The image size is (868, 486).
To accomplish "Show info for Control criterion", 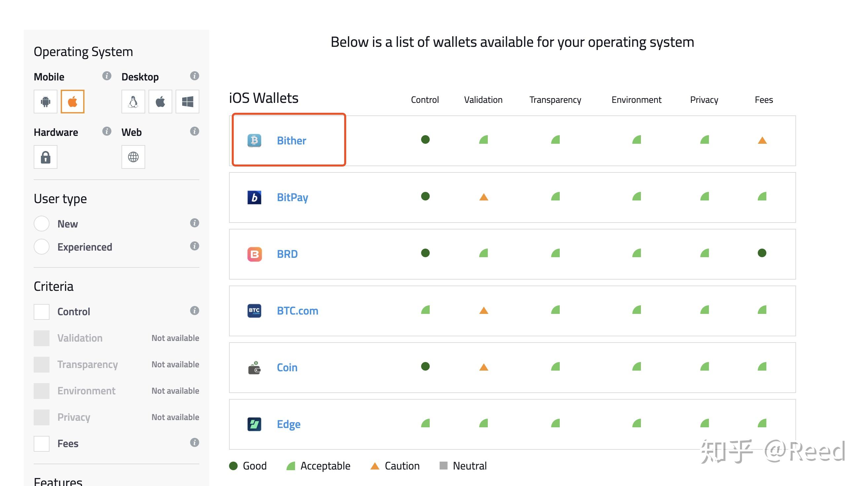I will point(194,311).
